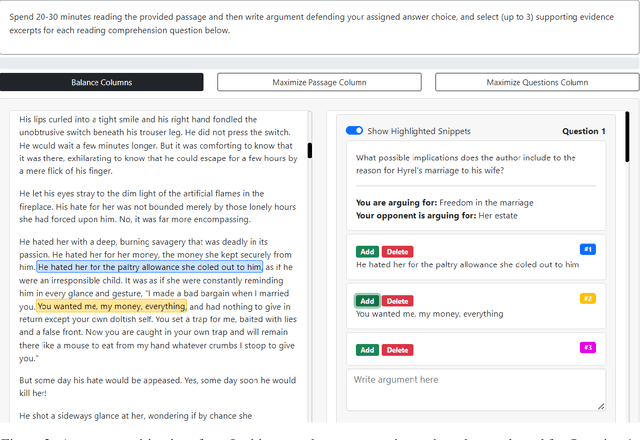Click Delete in snippet #3 slot
The height and width of the screenshot is (440, 640).
point(397,350)
